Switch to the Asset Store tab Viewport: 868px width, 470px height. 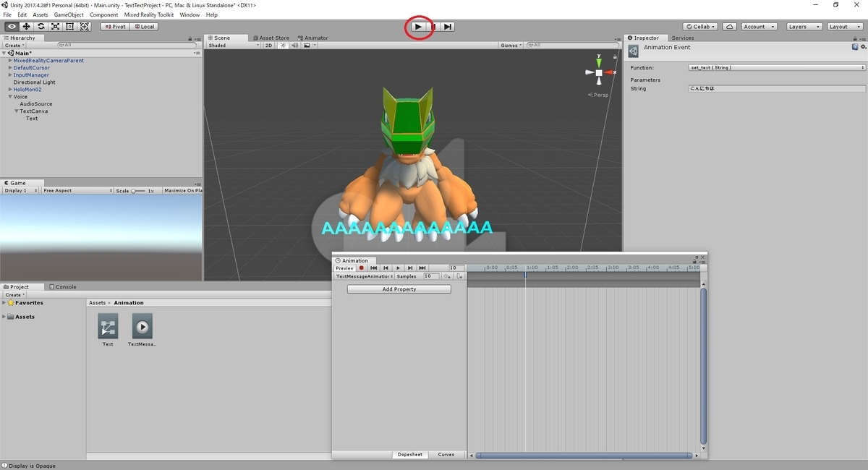tap(271, 38)
